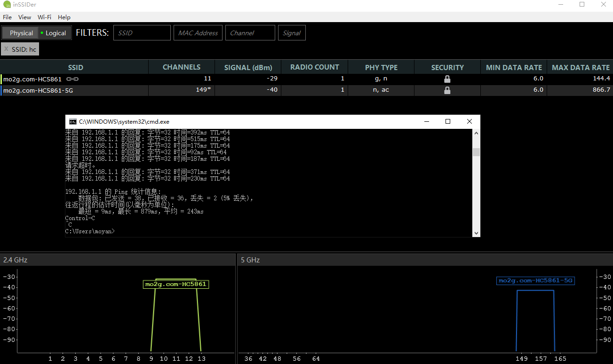Sort by RADIO COUNT column header
The width and height of the screenshot is (613, 364).
tap(315, 67)
